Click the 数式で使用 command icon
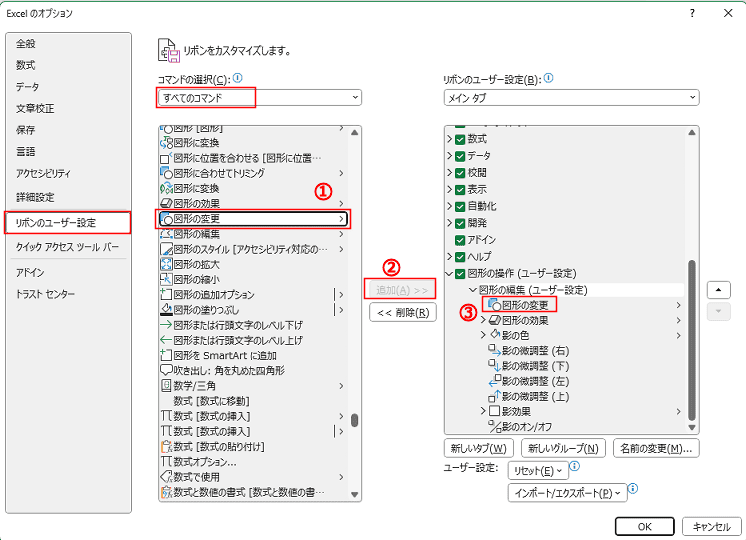746x540 pixels. (x=166, y=477)
